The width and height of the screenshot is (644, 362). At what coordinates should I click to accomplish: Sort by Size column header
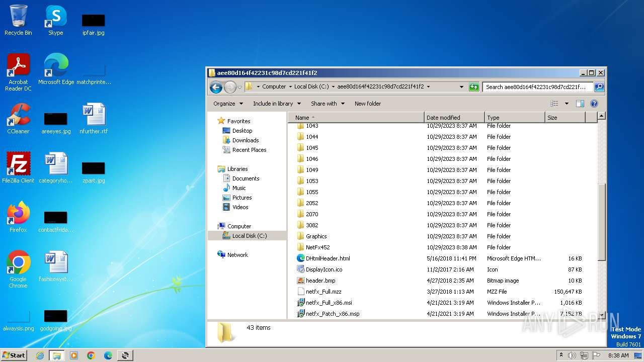point(565,118)
